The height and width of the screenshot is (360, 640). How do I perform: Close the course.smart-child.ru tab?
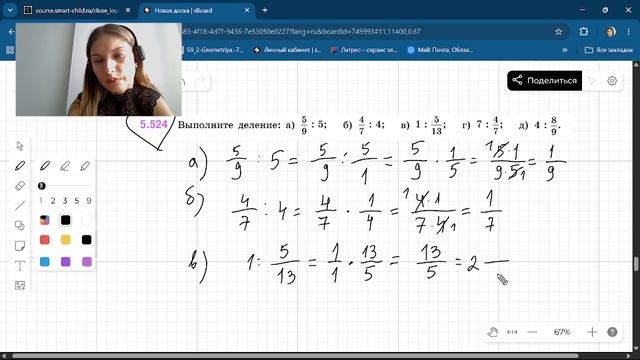128,10
